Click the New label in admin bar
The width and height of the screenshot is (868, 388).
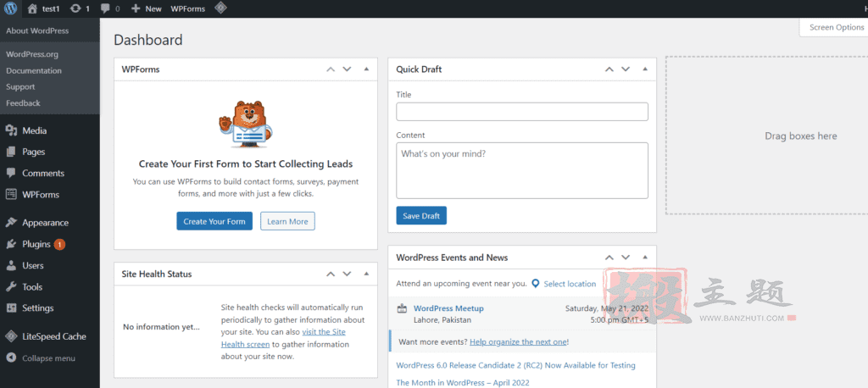[x=153, y=8]
